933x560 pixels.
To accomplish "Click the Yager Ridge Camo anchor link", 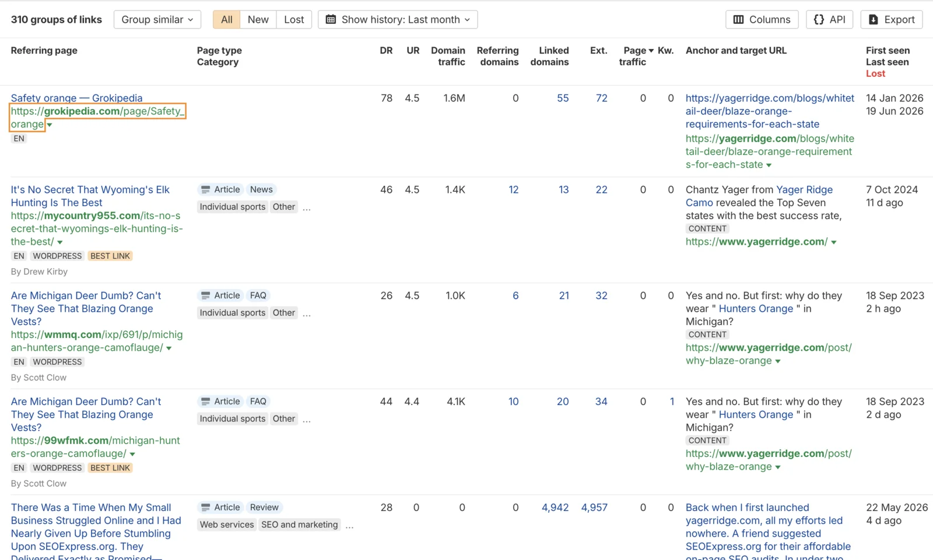I will 759,196.
